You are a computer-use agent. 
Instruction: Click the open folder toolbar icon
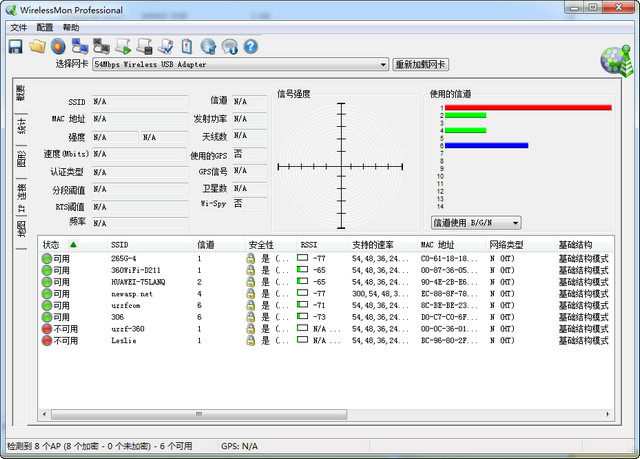point(37,46)
